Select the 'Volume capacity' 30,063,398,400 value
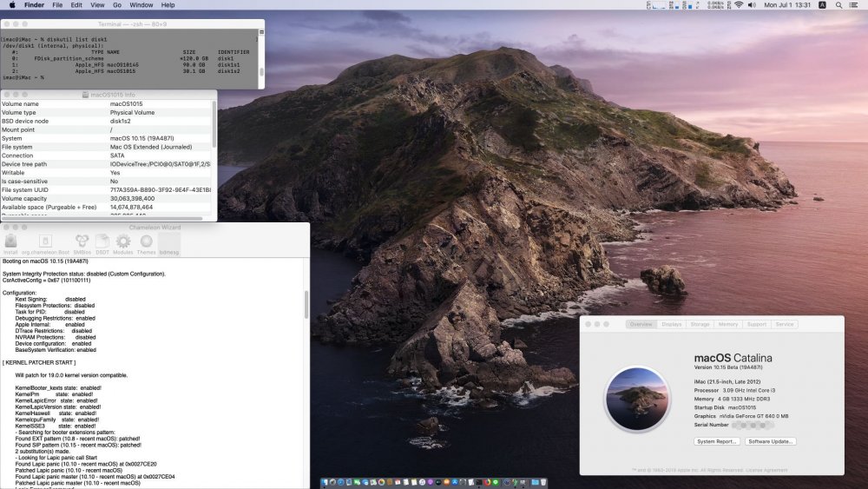The width and height of the screenshot is (868, 489). point(132,198)
